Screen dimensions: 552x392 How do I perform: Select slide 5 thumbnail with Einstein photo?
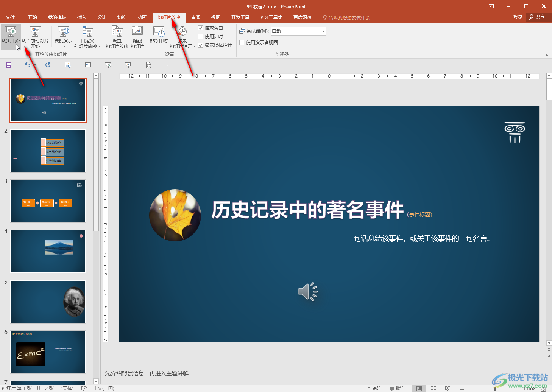48,302
